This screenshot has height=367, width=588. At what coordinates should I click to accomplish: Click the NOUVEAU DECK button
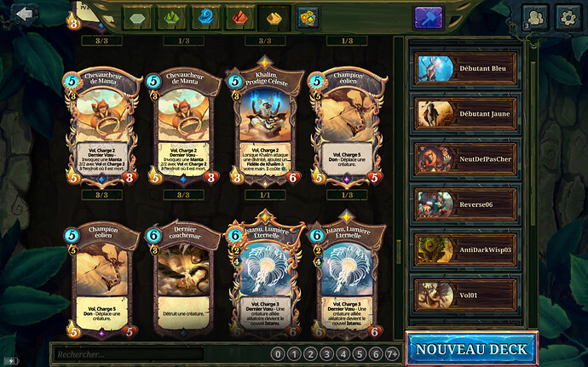472,349
